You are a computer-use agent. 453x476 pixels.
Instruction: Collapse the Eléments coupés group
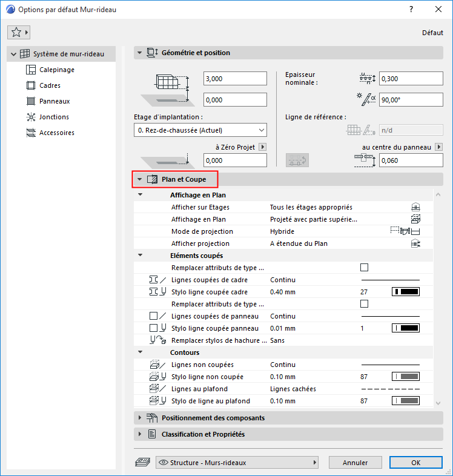coord(140,256)
